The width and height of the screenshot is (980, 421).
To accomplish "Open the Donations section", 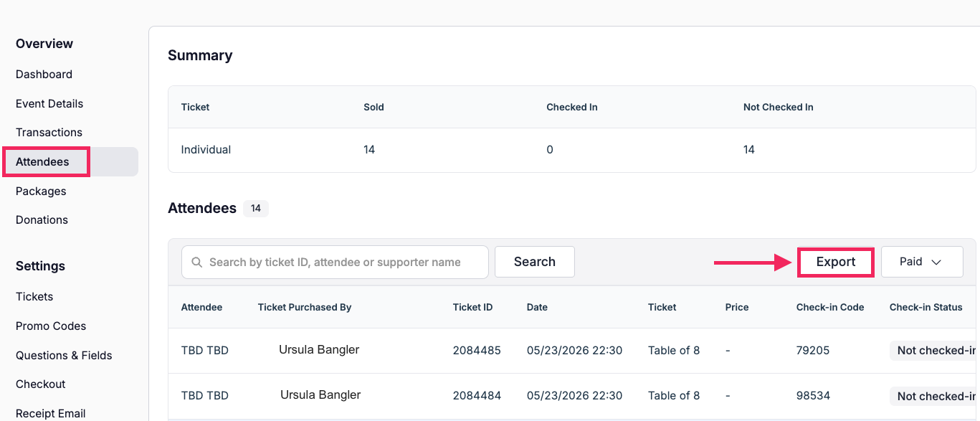I will pyautogui.click(x=42, y=220).
